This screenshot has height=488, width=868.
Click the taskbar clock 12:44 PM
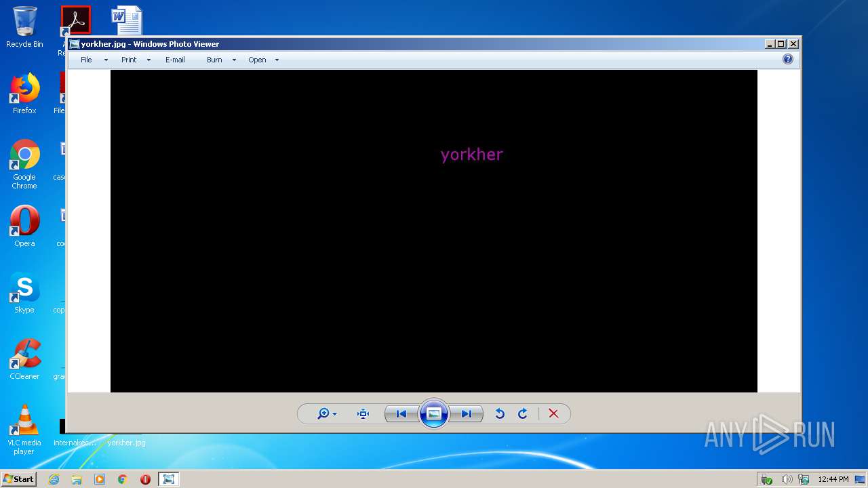tap(833, 479)
